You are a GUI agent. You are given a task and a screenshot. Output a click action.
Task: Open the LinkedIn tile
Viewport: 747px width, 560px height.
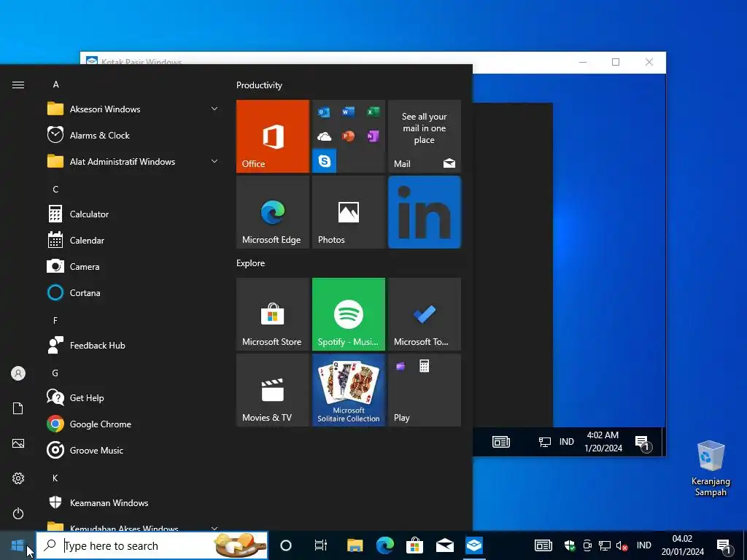coord(425,212)
